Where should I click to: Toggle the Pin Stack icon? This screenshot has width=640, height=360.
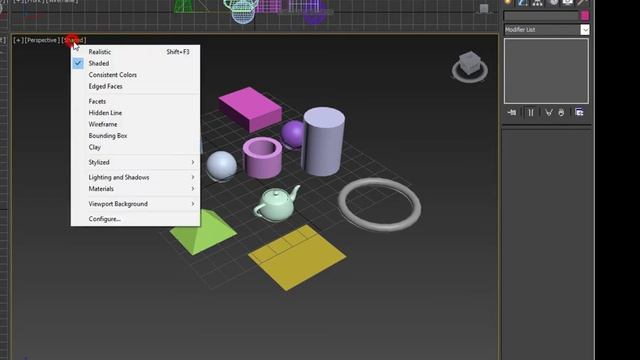(x=512, y=112)
